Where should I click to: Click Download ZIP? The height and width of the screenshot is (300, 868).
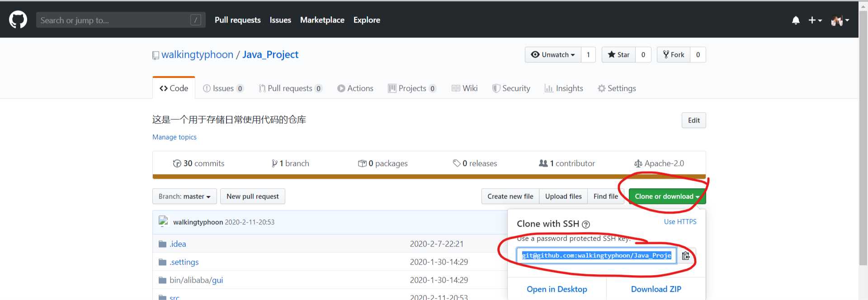656,289
